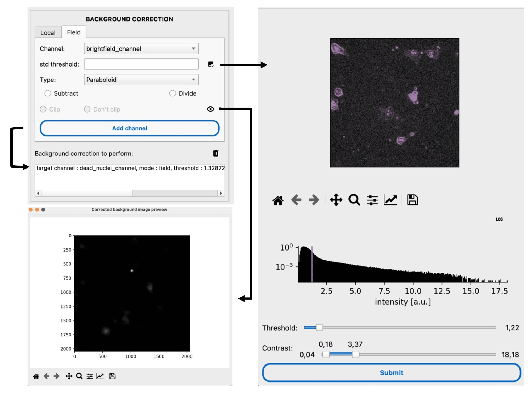Viewport: 532px width, 394px height.
Task: Click the Add channel button
Action: click(130, 128)
